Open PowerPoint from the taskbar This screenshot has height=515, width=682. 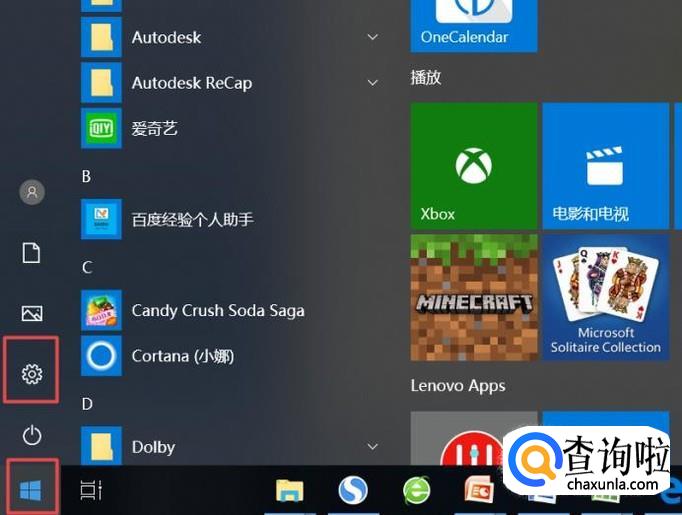[x=479, y=490]
